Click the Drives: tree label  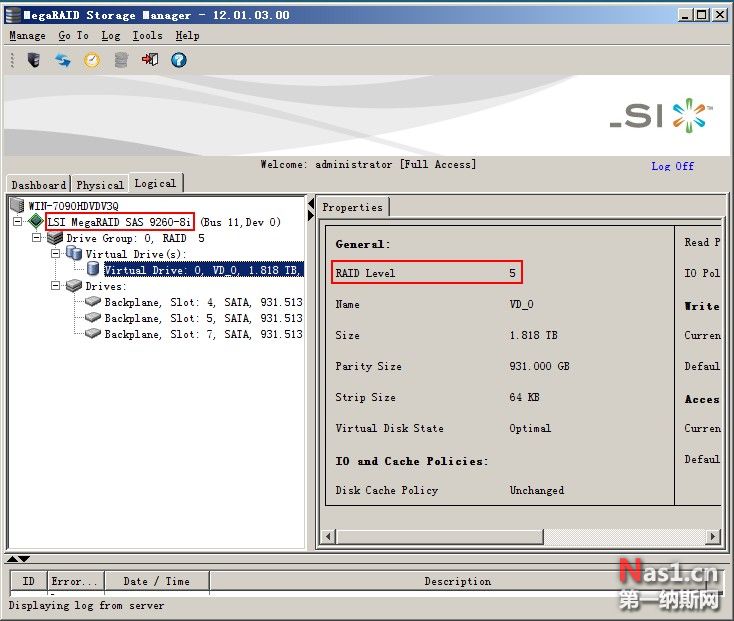tap(105, 286)
